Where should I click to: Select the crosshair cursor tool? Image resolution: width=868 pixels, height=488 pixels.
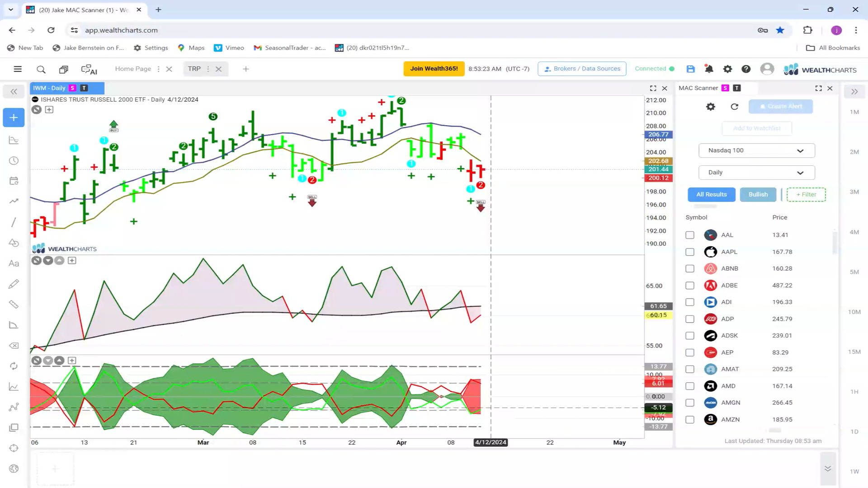pos(14,448)
